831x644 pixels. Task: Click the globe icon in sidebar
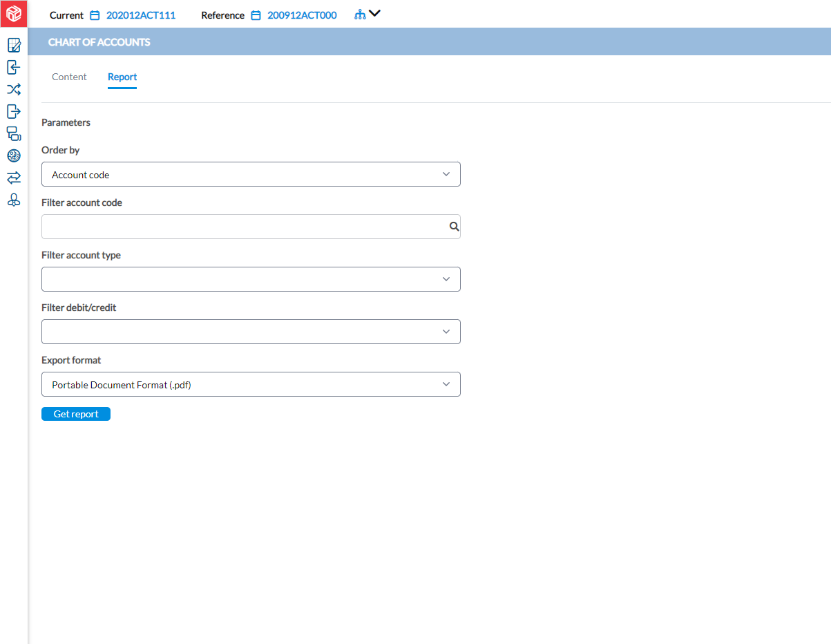tap(14, 155)
